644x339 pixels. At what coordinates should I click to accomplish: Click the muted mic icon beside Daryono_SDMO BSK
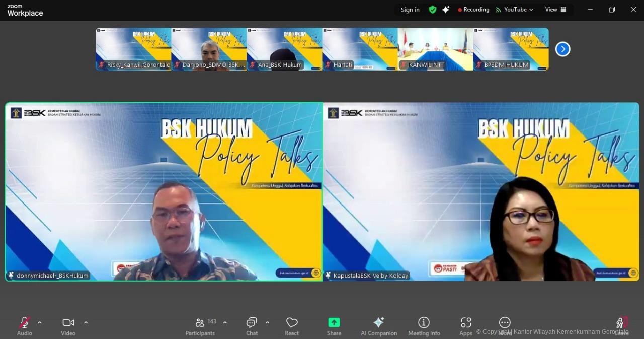point(177,65)
